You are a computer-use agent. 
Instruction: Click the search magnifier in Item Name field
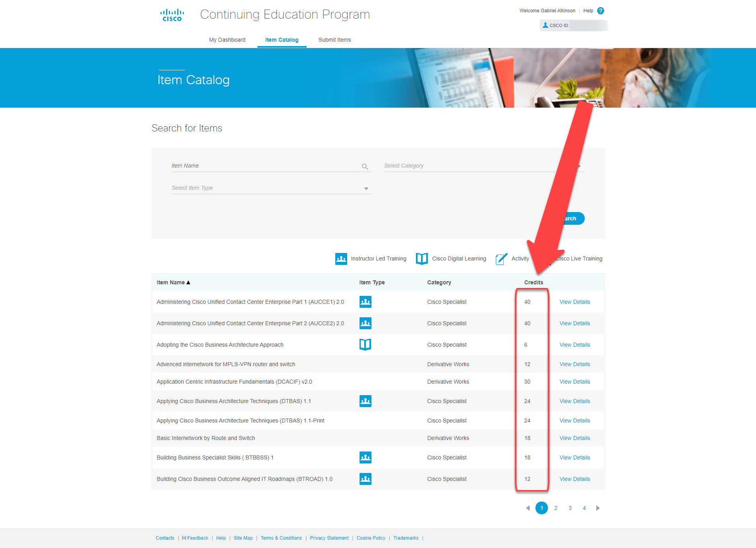[365, 167]
